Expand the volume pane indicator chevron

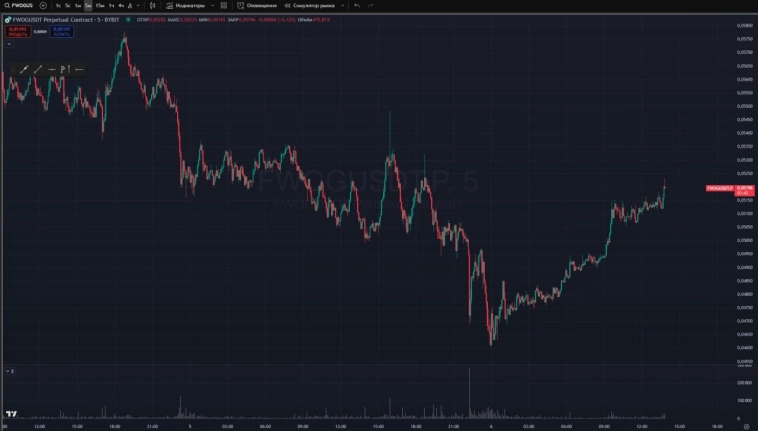pyautogui.click(x=8, y=371)
